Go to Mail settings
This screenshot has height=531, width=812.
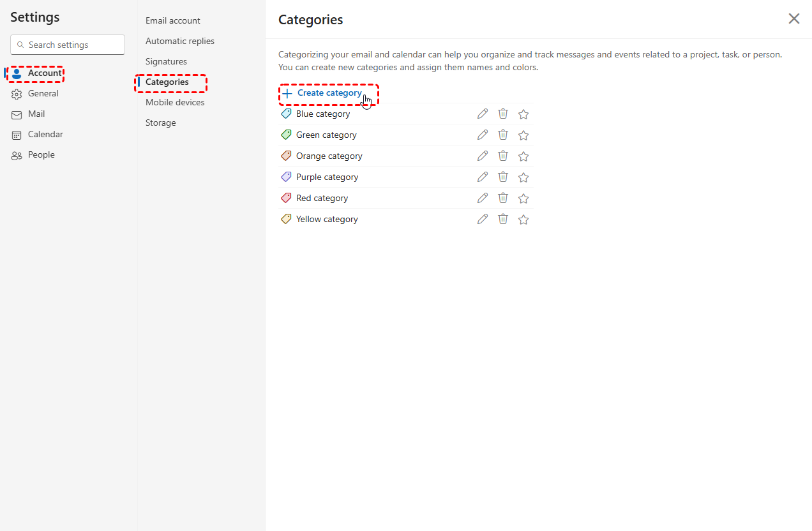point(36,114)
